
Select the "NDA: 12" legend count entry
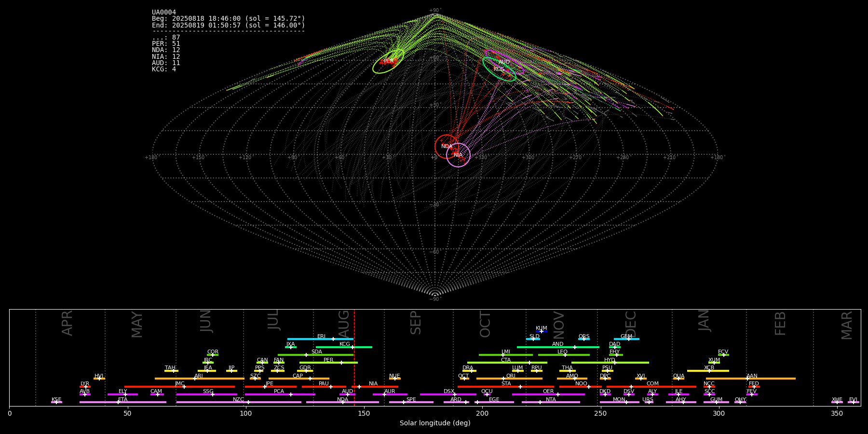166,50
